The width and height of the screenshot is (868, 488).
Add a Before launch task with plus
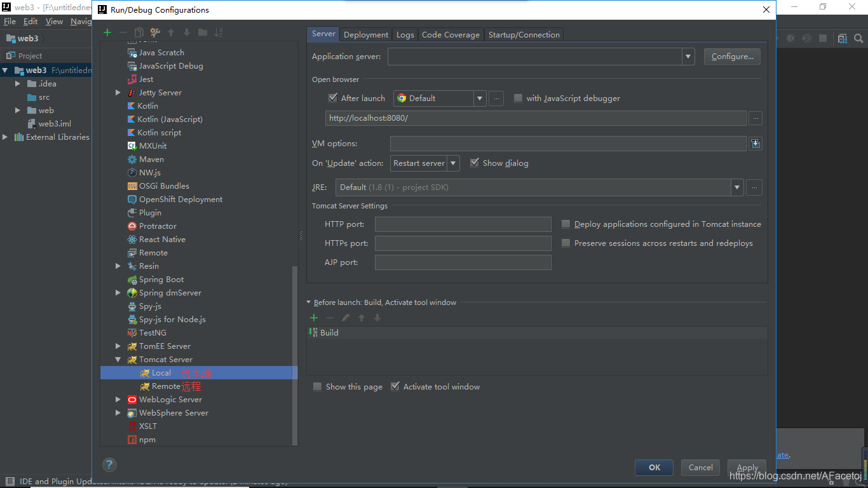[x=314, y=318]
